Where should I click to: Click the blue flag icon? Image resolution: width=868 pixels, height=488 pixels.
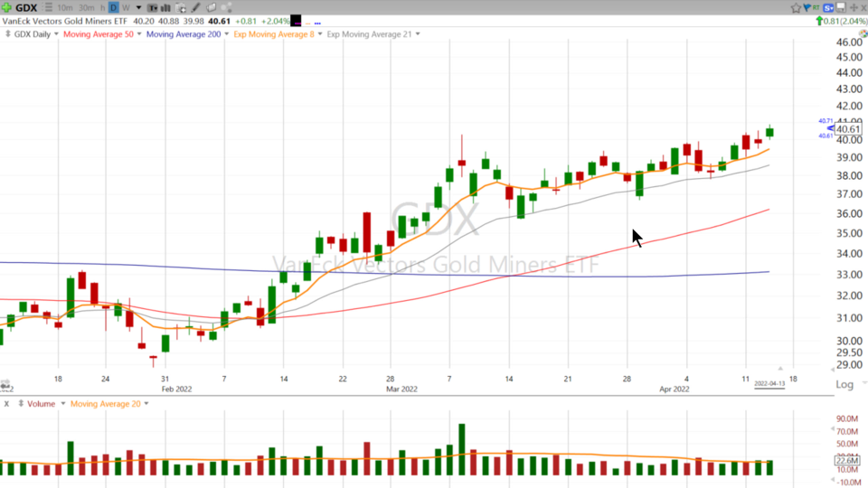pos(807,7)
